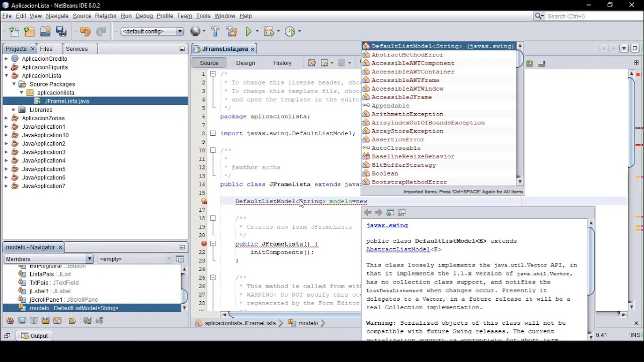The width and height of the screenshot is (644, 362).
Task: Follow the javax.swing link in javadoc
Action: [x=387, y=226]
